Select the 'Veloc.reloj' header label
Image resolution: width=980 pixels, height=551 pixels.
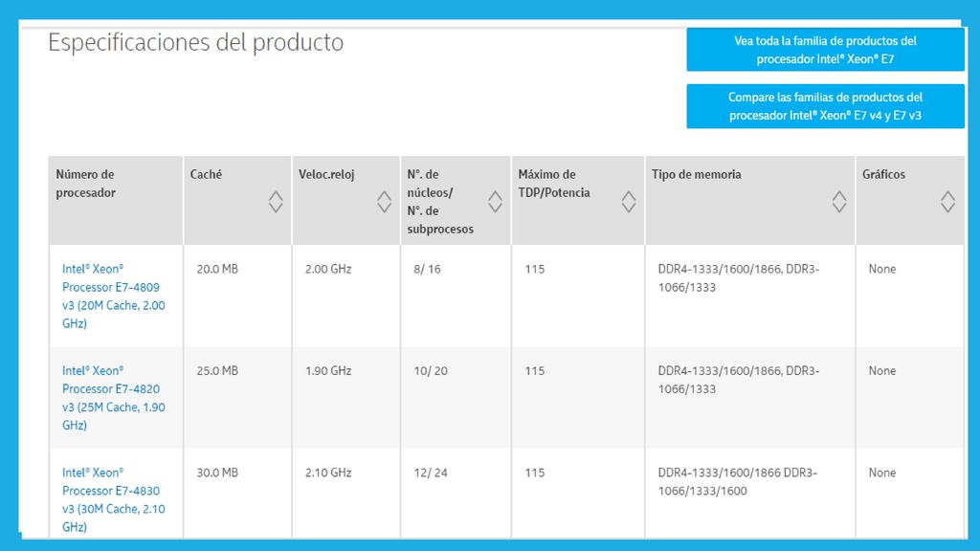click(326, 174)
